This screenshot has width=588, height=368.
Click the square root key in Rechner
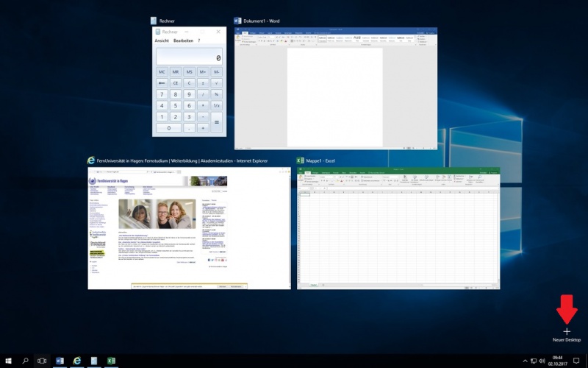216,83
